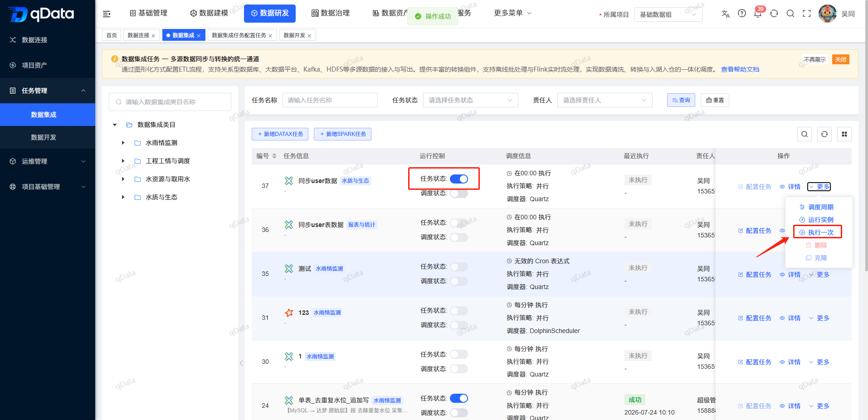The image size is (868, 420).
Task: Collapse the 任务管理 sidebar menu
Action: click(48, 91)
